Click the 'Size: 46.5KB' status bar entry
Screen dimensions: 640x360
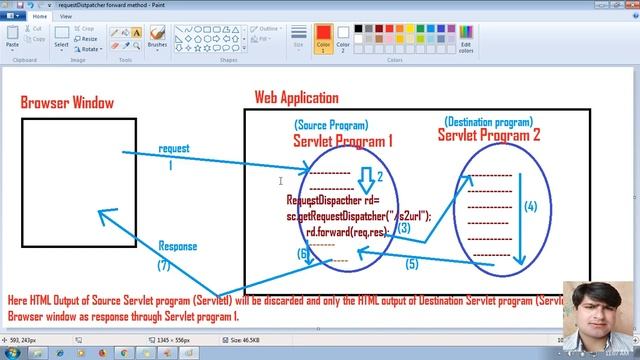(x=242, y=340)
